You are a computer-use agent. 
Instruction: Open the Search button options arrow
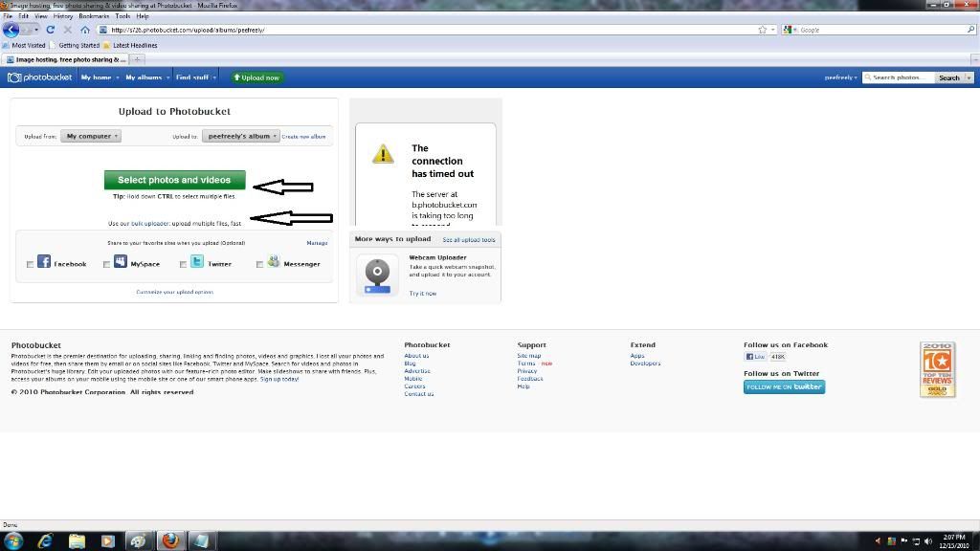click(x=969, y=77)
